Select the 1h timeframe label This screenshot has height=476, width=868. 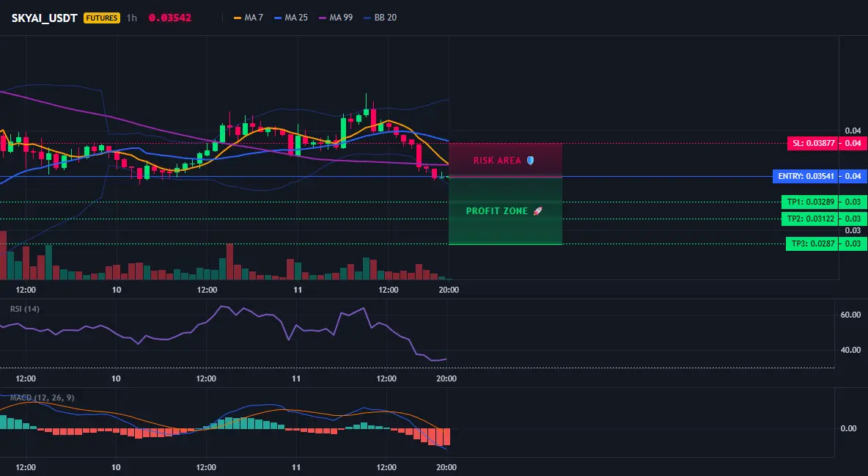[x=132, y=18]
